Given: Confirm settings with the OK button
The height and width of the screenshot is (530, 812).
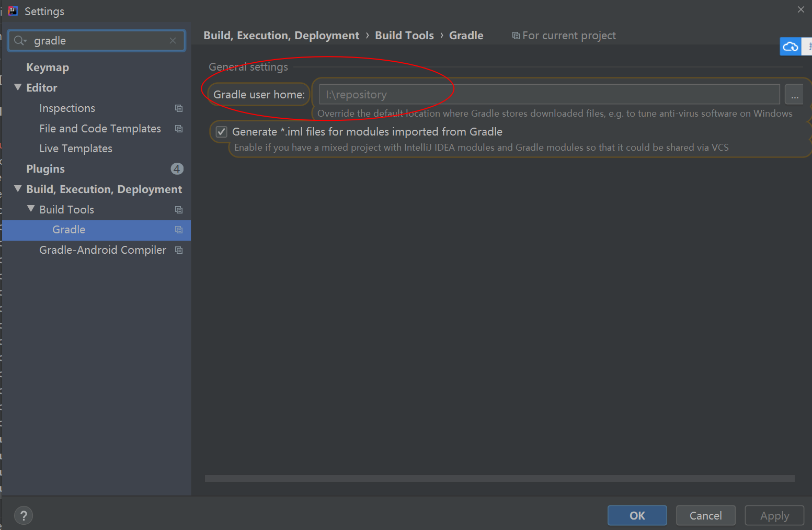Looking at the screenshot, I should point(637,515).
